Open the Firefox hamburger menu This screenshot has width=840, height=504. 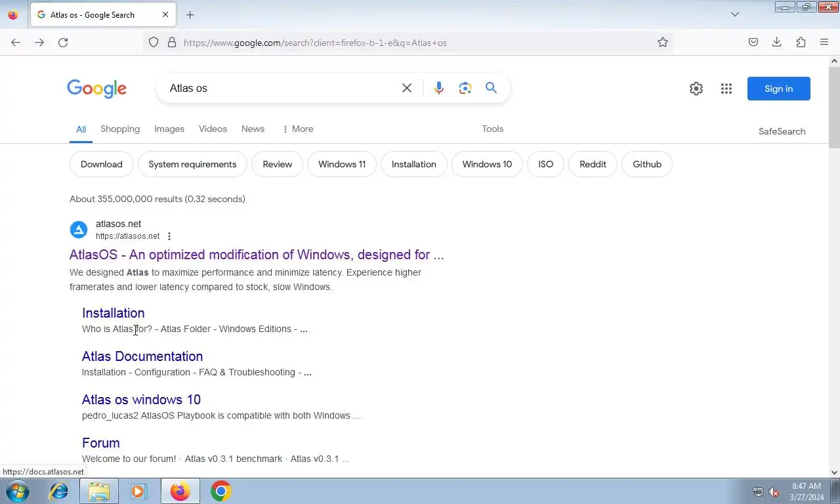(824, 43)
